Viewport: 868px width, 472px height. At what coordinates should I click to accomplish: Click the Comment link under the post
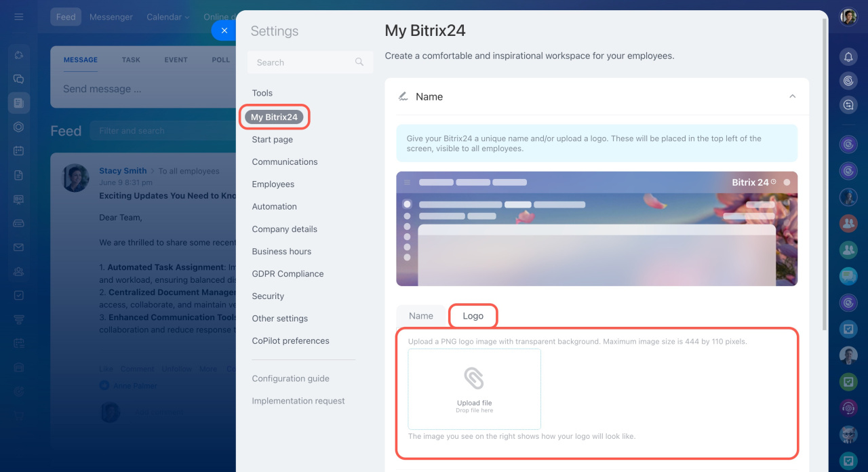tap(137, 369)
